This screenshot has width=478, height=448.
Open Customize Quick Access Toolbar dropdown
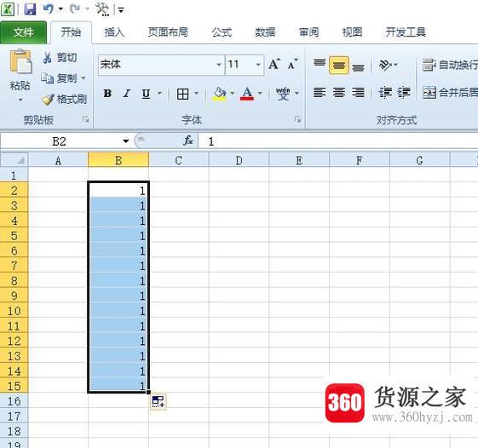pos(121,9)
